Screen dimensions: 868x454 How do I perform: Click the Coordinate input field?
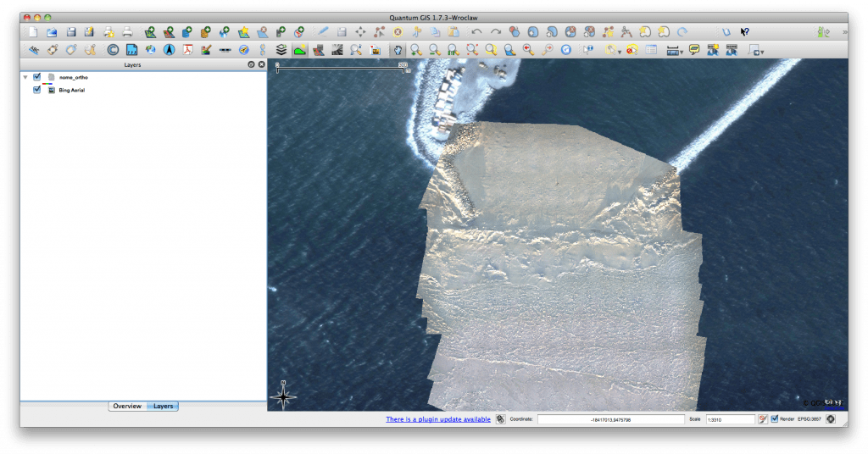coord(610,419)
